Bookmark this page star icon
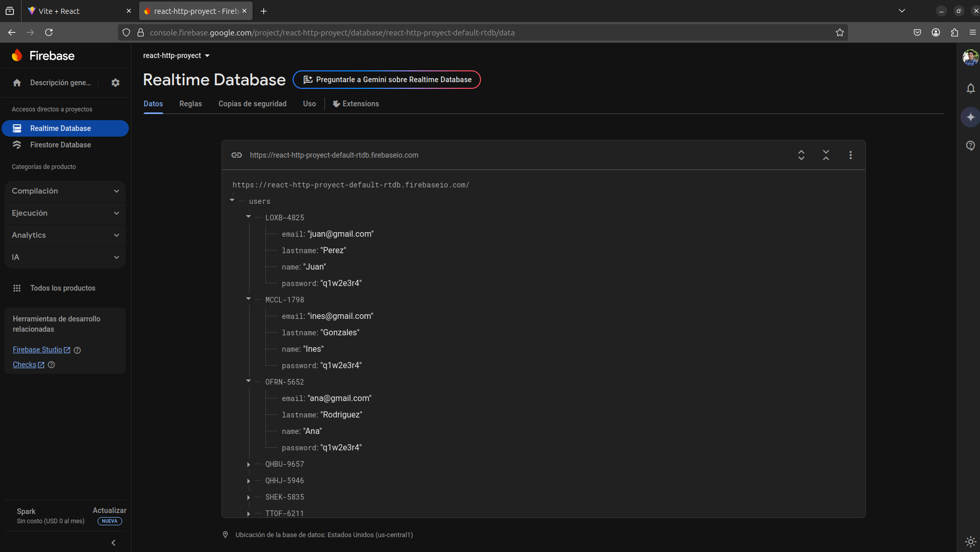This screenshot has height=552, width=980. click(840, 32)
